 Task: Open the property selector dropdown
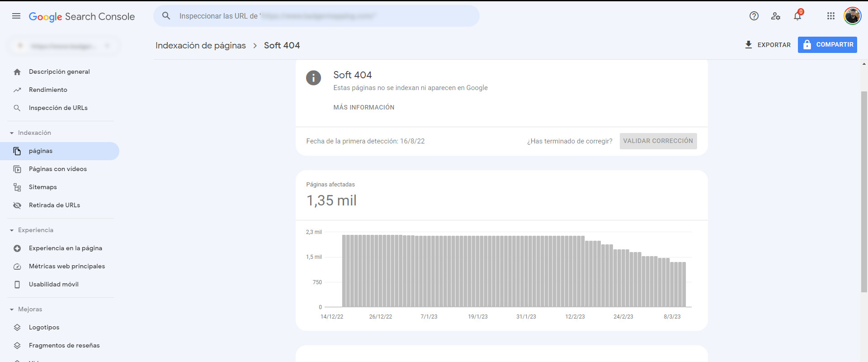63,46
